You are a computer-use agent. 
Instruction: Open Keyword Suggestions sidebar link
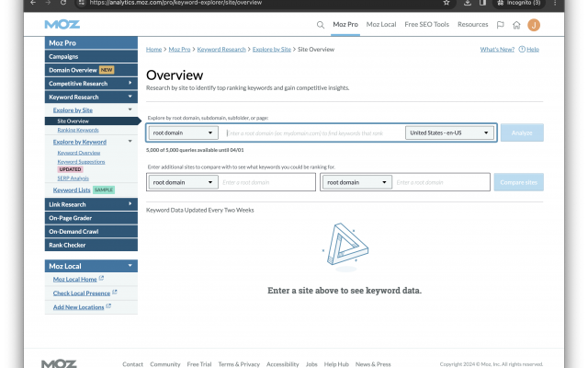(x=81, y=162)
